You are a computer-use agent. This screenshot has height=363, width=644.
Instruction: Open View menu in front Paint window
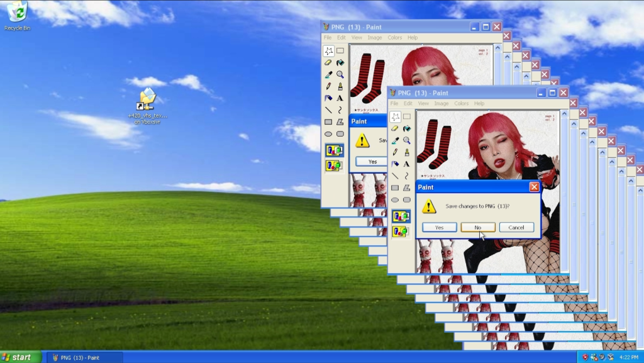423,103
